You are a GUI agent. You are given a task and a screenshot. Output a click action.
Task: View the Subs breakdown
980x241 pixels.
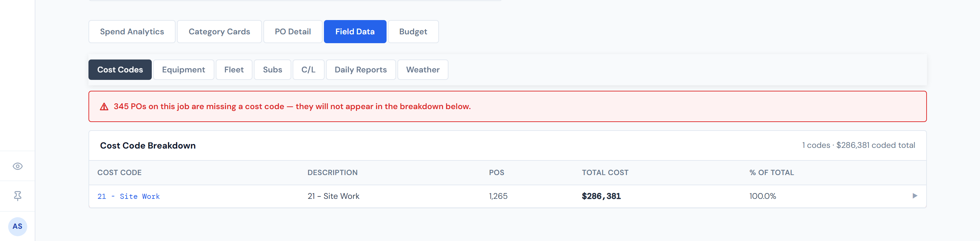click(x=272, y=70)
